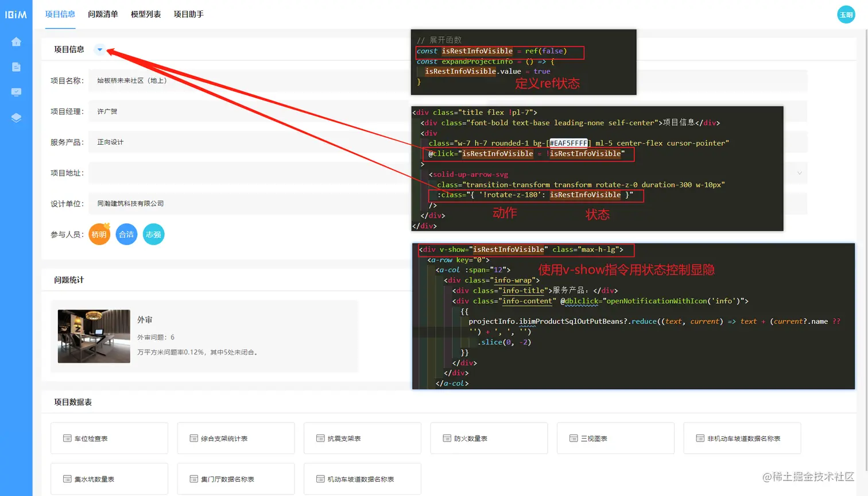Open the 三视图表 data table
The height and width of the screenshot is (496, 868).
click(x=616, y=439)
